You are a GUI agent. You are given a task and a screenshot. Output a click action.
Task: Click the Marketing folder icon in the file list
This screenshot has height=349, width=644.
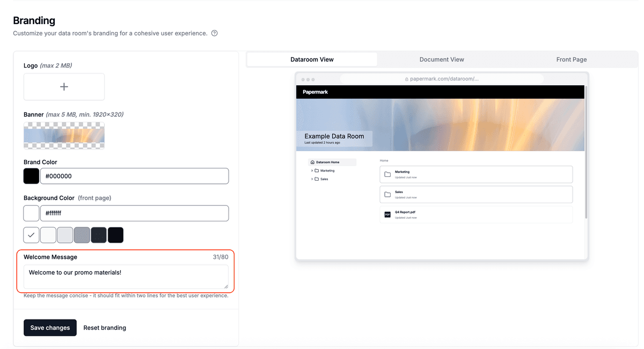tap(387, 174)
